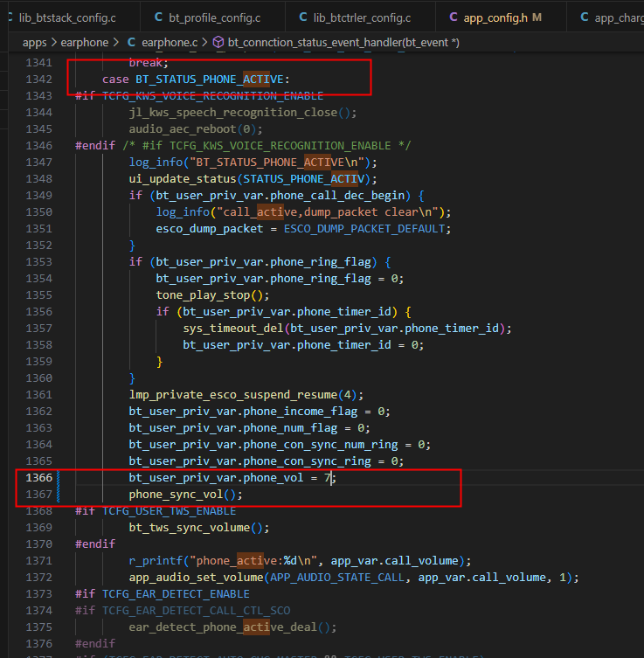The width and height of the screenshot is (644, 658).
Task: Click the bt_connction_status_event_handler breadcrumb symbol
Action: (343, 43)
